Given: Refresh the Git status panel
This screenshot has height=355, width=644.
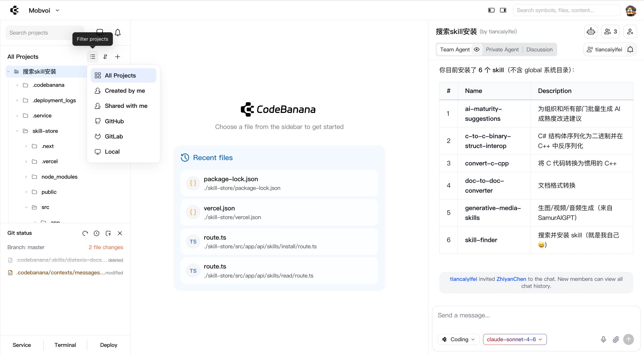Looking at the screenshot, I should point(85,233).
